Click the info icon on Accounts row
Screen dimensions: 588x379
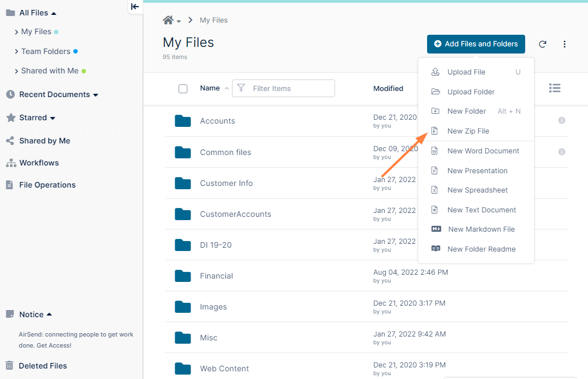coord(562,120)
